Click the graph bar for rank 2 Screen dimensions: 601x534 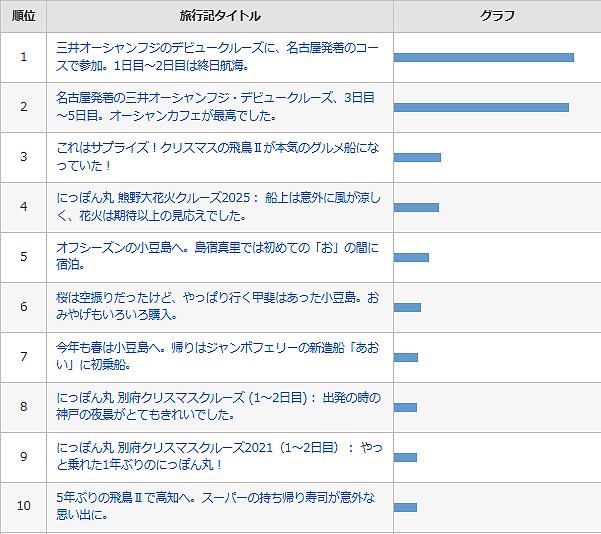point(481,107)
